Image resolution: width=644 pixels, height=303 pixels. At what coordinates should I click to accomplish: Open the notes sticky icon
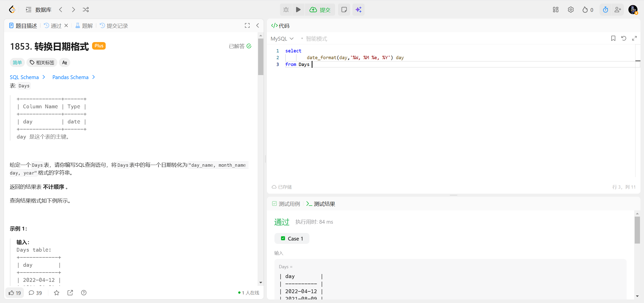pyautogui.click(x=344, y=10)
